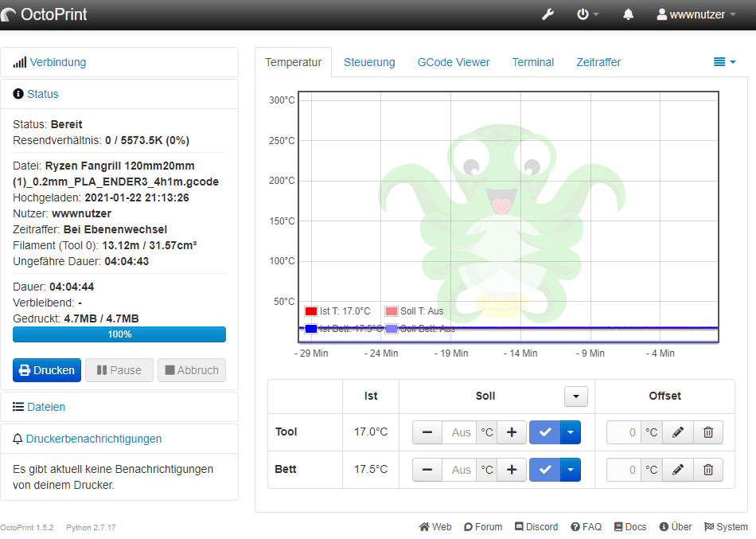Collapse the Druckerbenachrichtigungen panel
756x539 pixels.
[x=94, y=439]
